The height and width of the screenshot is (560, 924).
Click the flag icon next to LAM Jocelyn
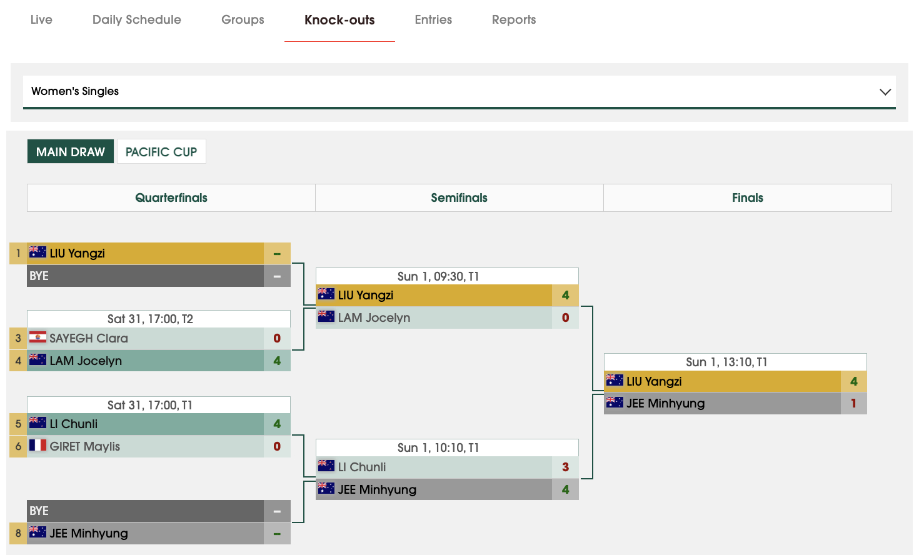38,361
